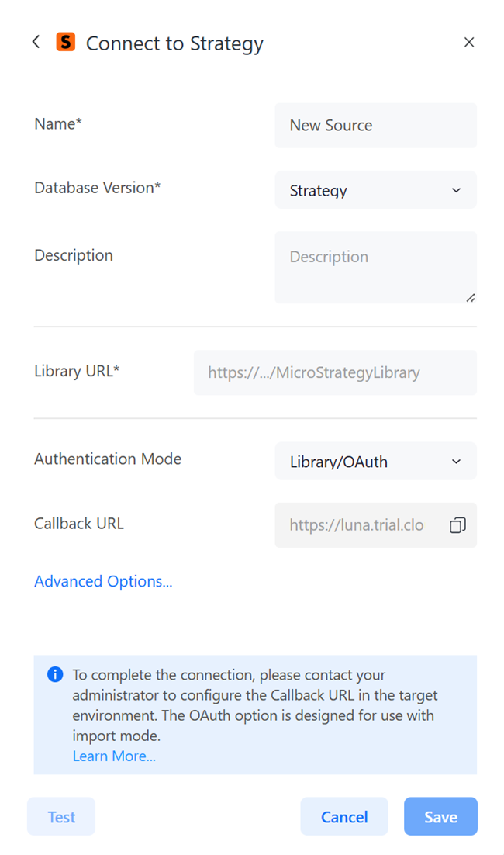The width and height of the screenshot is (504, 855).
Task: Close the Connect to Strategy dialog
Action: point(469,43)
